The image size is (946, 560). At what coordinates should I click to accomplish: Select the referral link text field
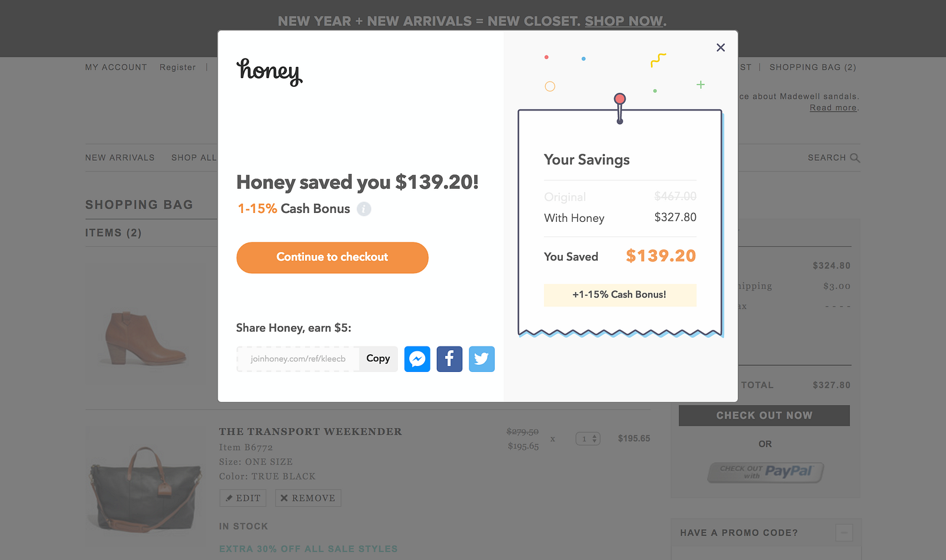click(298, 359)
